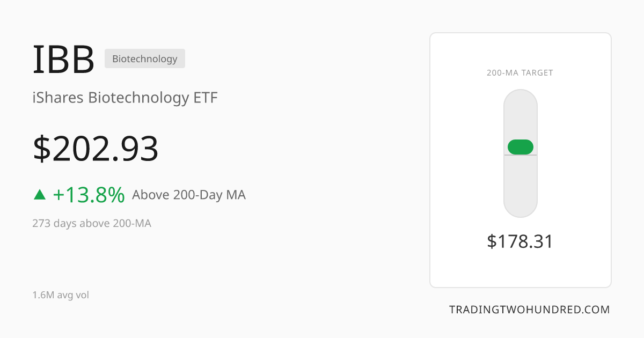Select the Biotechnology category tag
Viewport: 644px width, 338px height.
point(145,58)
